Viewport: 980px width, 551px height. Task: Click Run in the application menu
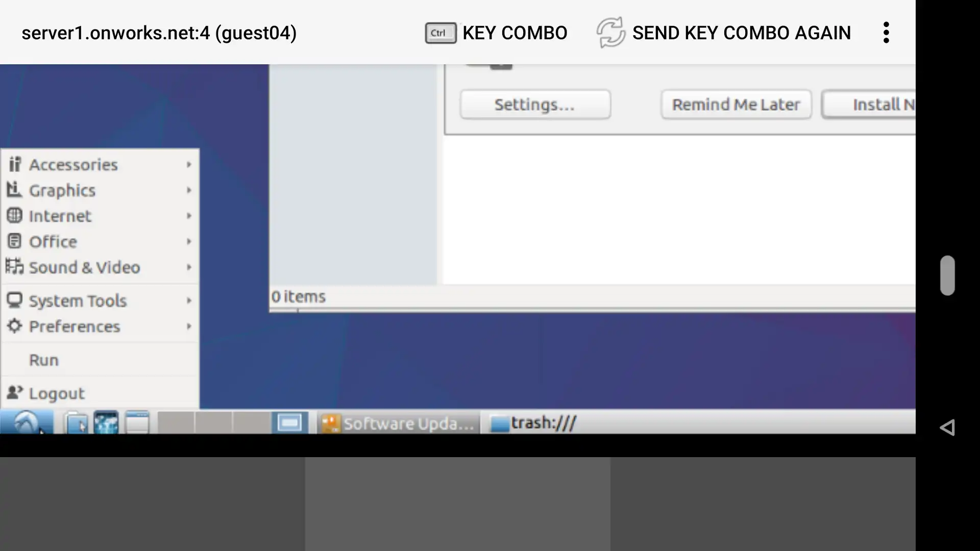click(44, 359)
